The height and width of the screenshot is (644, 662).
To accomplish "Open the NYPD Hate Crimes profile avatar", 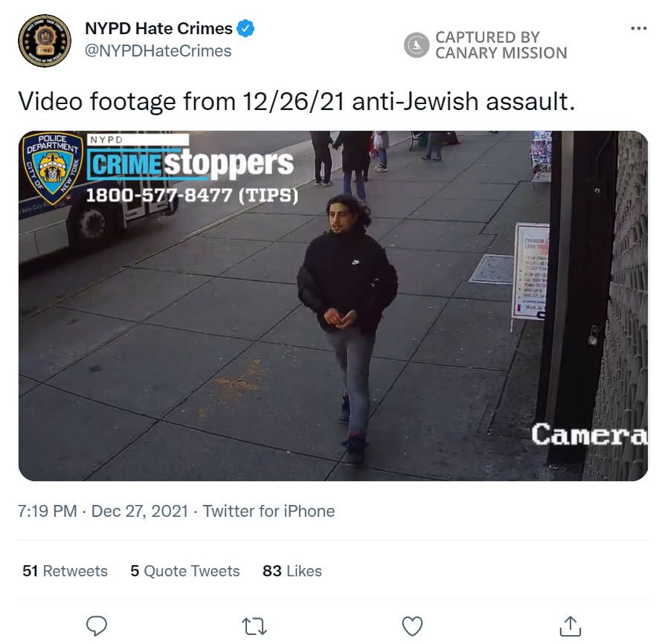I will [45, 41].
